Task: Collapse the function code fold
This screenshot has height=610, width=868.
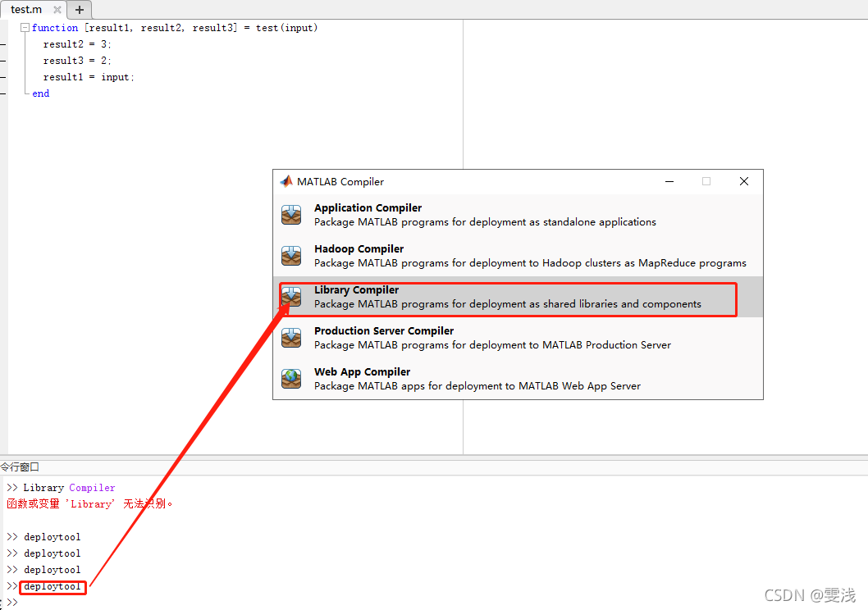Action: (25, 28)
